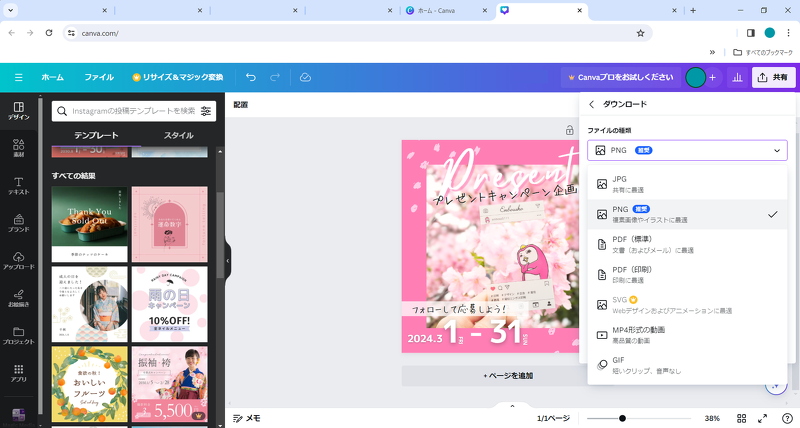Screen dimensions: 800x428
Task: Open the デザイン design panel
Action: [18, 111]
